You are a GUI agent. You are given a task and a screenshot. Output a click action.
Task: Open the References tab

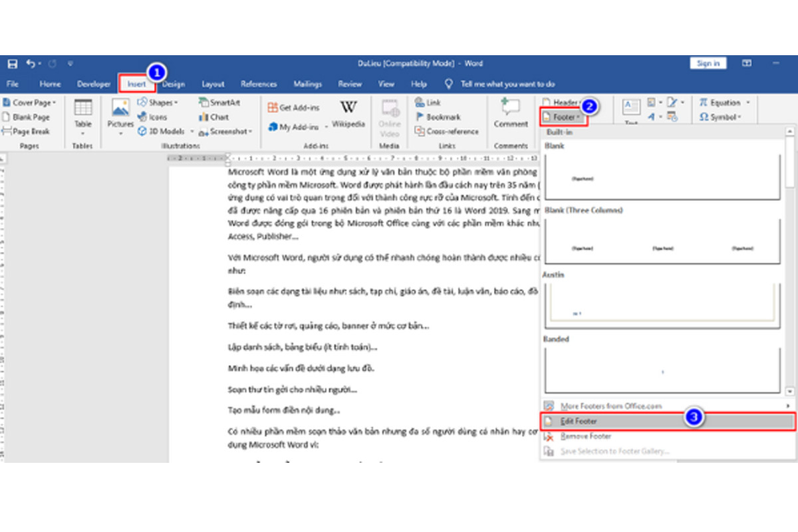(x=259, y=84)
